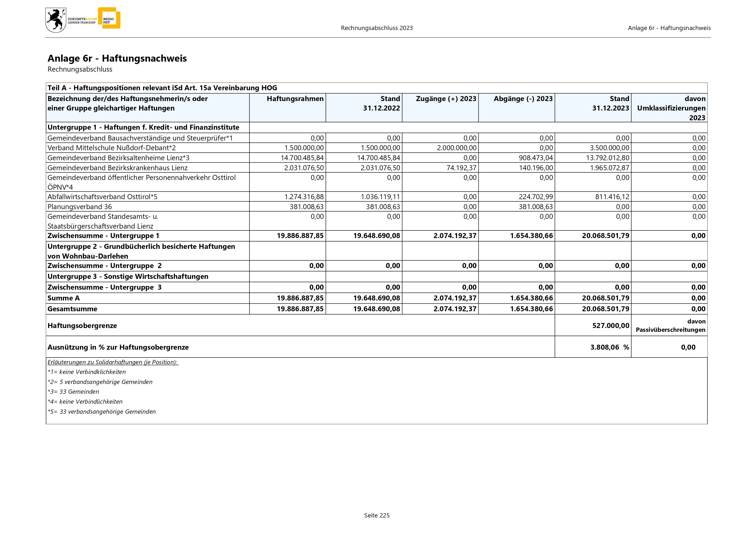Click the Seite 225 page number

click(377, 515)
